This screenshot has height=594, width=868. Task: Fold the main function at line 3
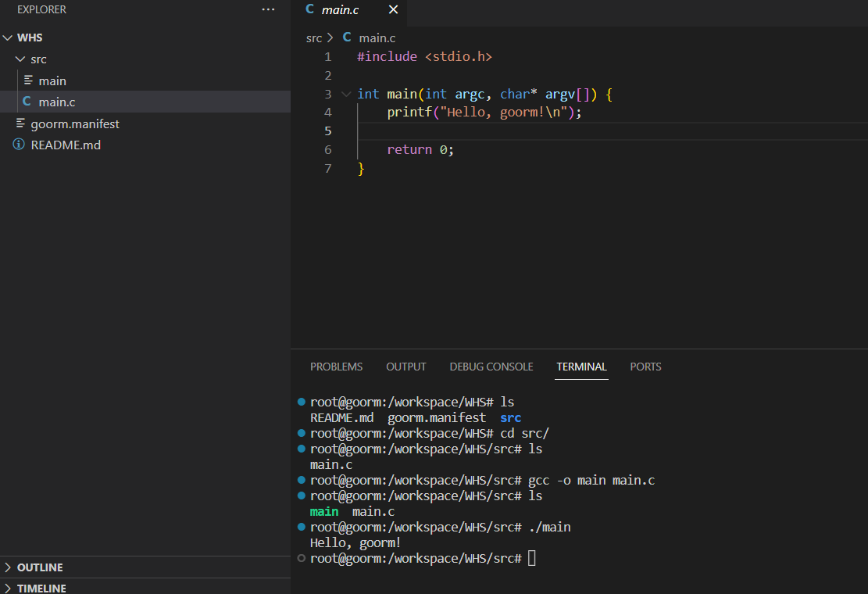click(346, 94)
